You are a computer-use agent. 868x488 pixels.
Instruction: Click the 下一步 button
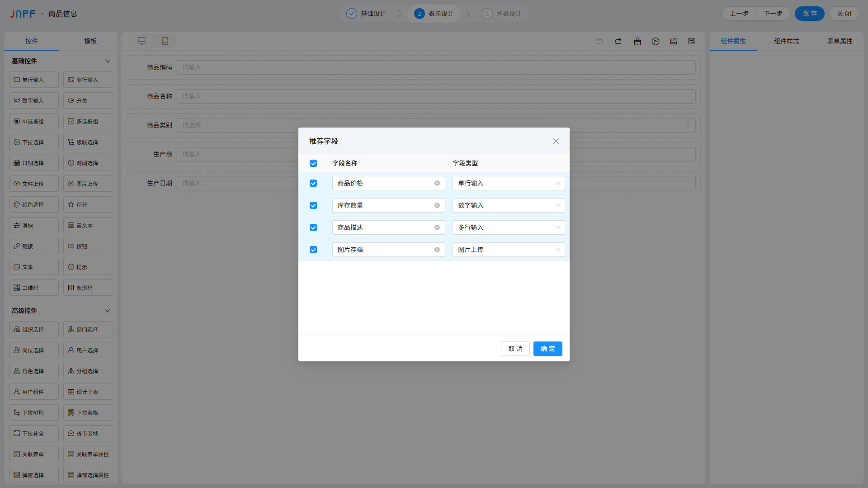[x=773, y=14]
